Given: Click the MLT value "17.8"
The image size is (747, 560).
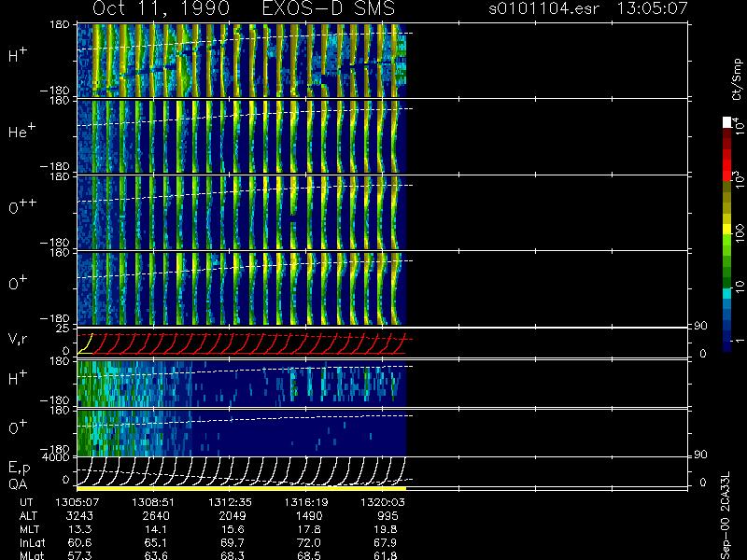Looking at the screenshot, I should [309, 529].
